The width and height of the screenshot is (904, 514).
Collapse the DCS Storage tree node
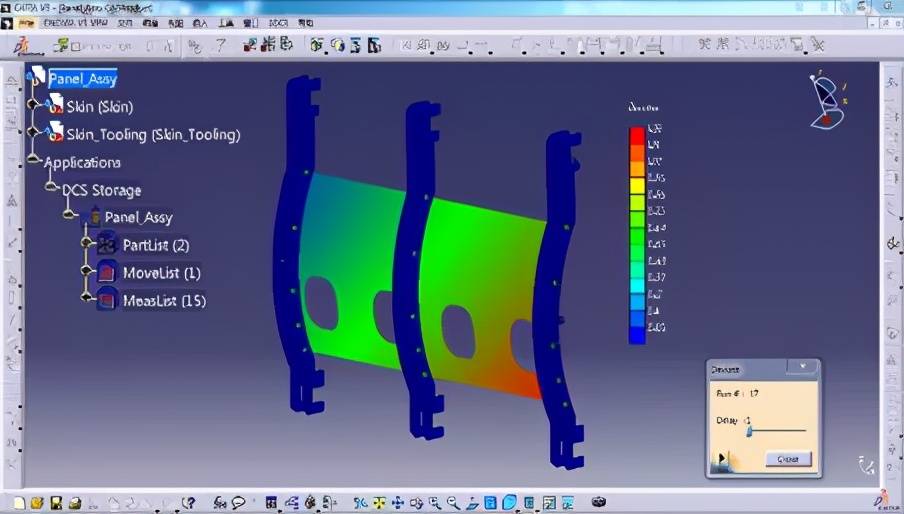(x=50, y=187)
